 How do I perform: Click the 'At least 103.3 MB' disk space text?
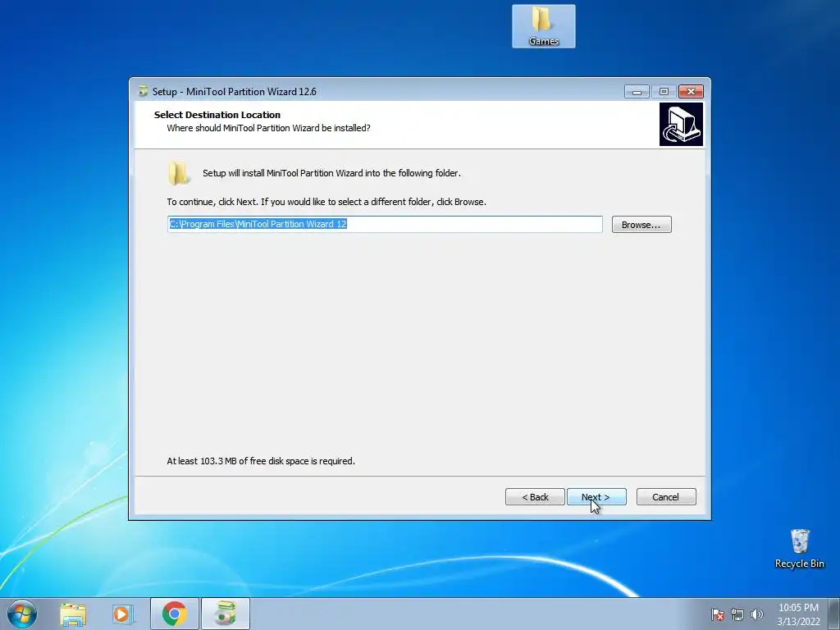click(x=261, y=461)
